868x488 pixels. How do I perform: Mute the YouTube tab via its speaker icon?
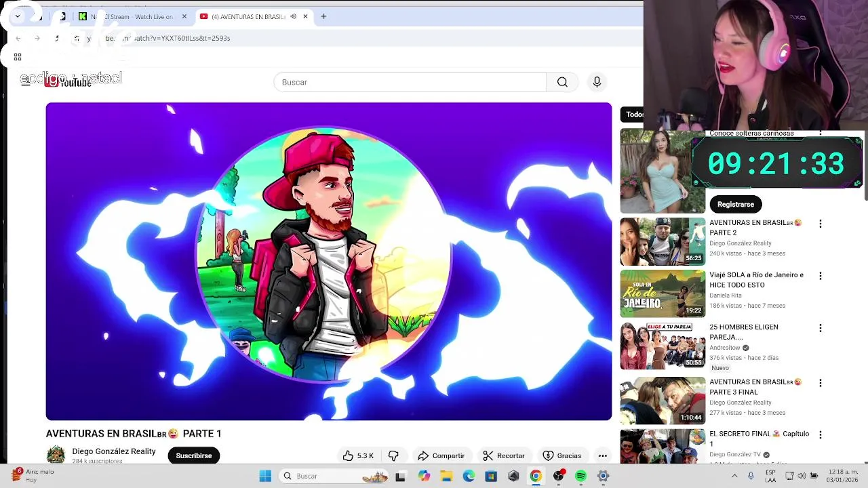[x=293, y=16]
